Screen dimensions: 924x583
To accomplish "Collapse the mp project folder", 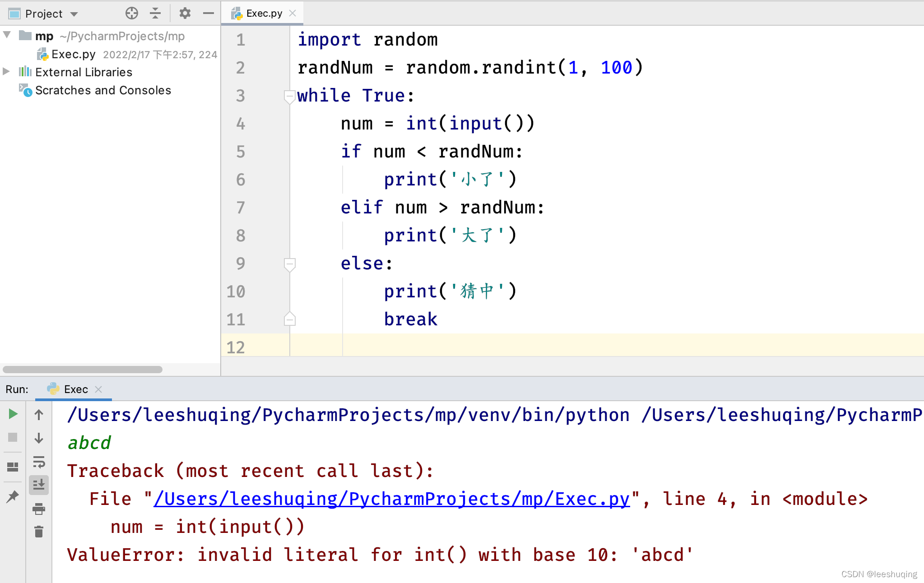I will click(x=7, y=35).
